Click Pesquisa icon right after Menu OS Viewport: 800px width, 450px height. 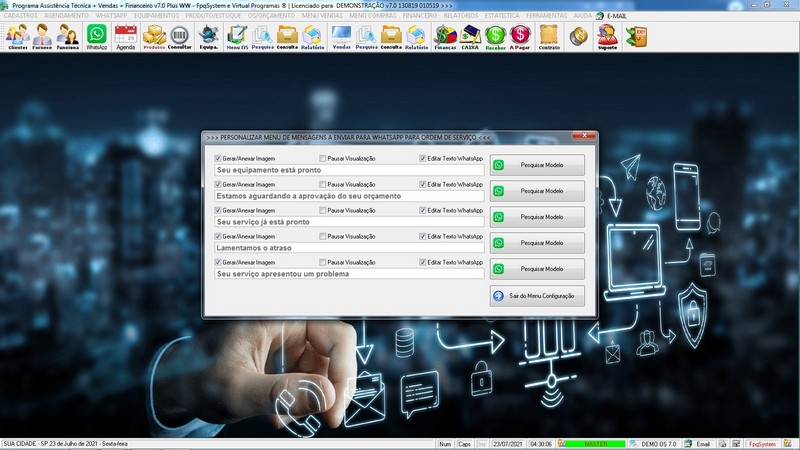(262, 37)
